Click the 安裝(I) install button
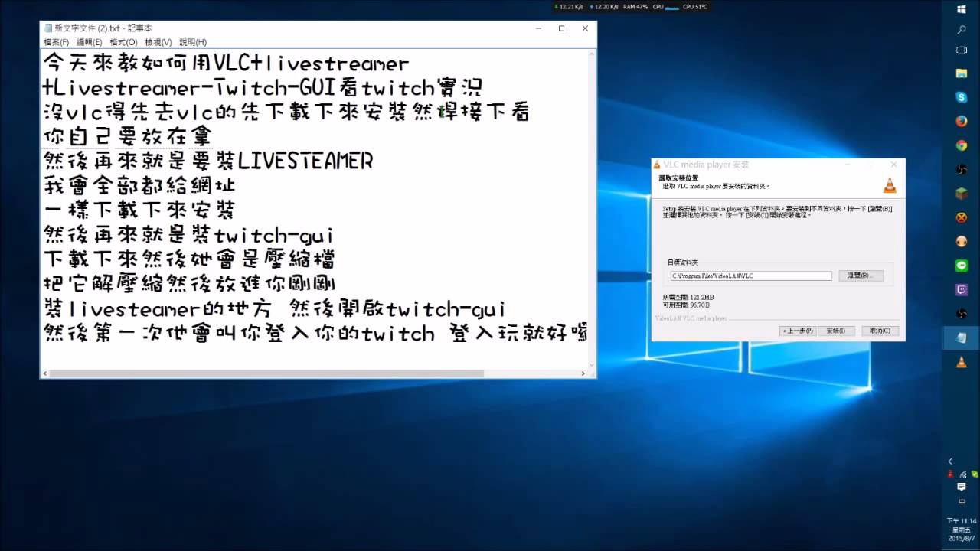This screenshot has height=551, width=980. pos(836,331)
